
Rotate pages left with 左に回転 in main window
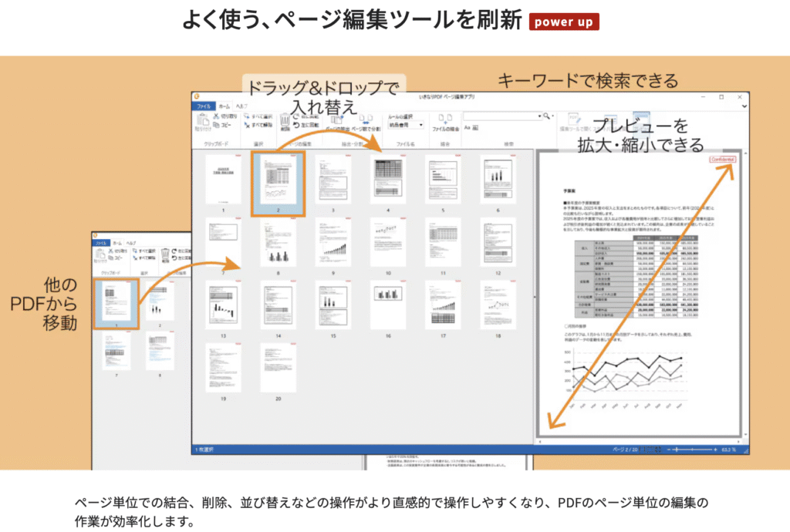click(306, 125)
